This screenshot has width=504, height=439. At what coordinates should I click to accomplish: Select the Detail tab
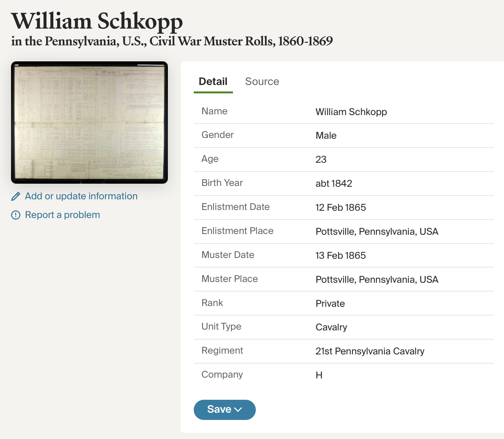click(213, 82)
